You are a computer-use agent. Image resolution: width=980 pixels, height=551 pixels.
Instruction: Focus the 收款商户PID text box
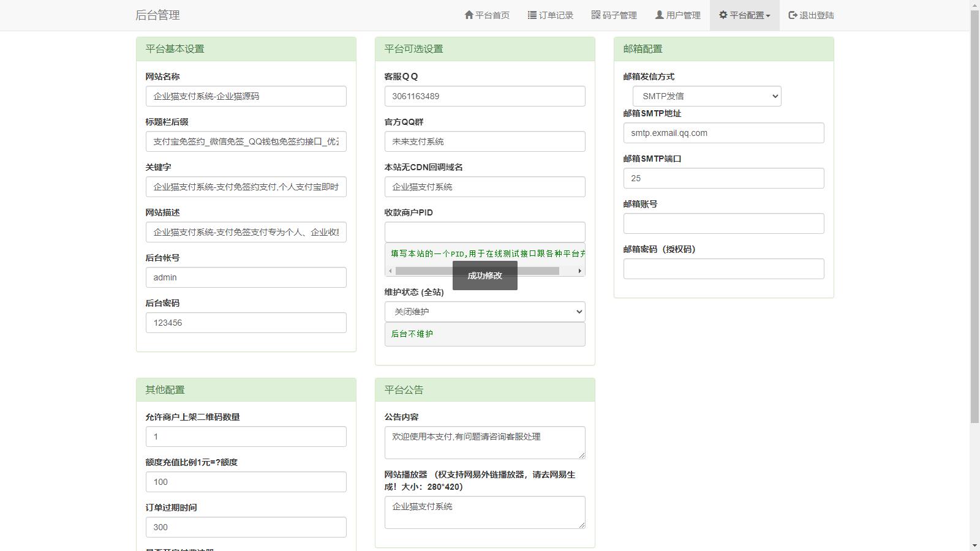pos(484,232)
